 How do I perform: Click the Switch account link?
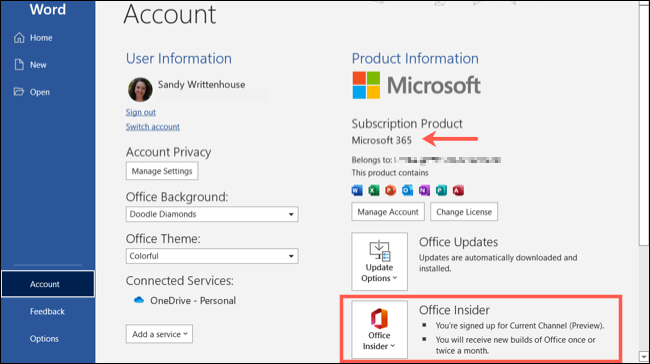153,127
